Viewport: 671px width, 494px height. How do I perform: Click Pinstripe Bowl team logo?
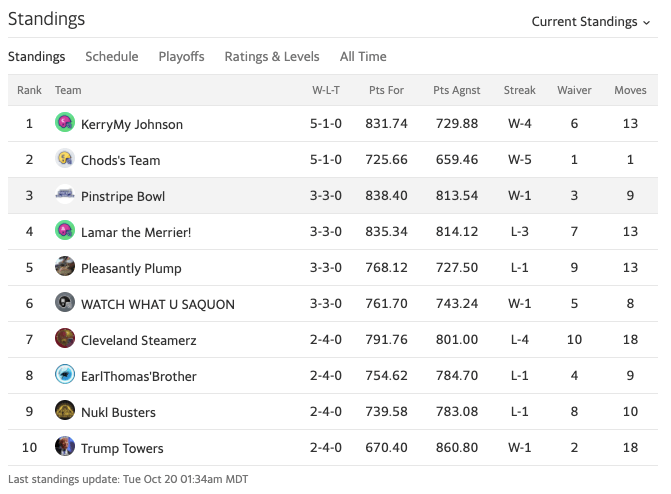(x=65, y=195)
